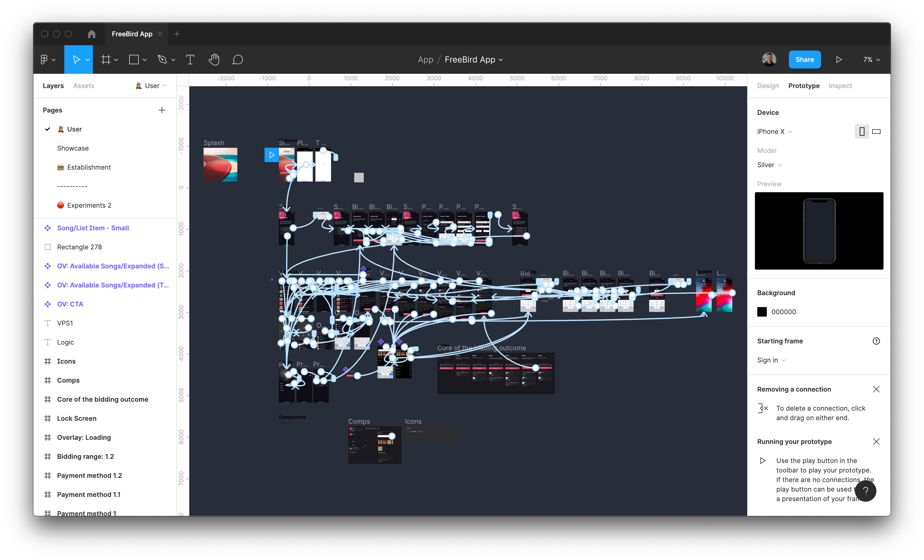Close the FreeBird App tab
924x560 pixels.
tap(160, 34)
